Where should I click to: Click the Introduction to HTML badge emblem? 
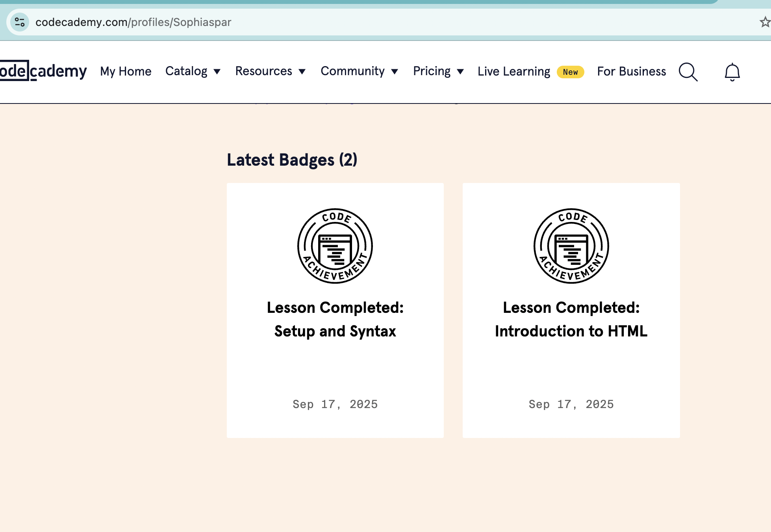pos(571,246)
